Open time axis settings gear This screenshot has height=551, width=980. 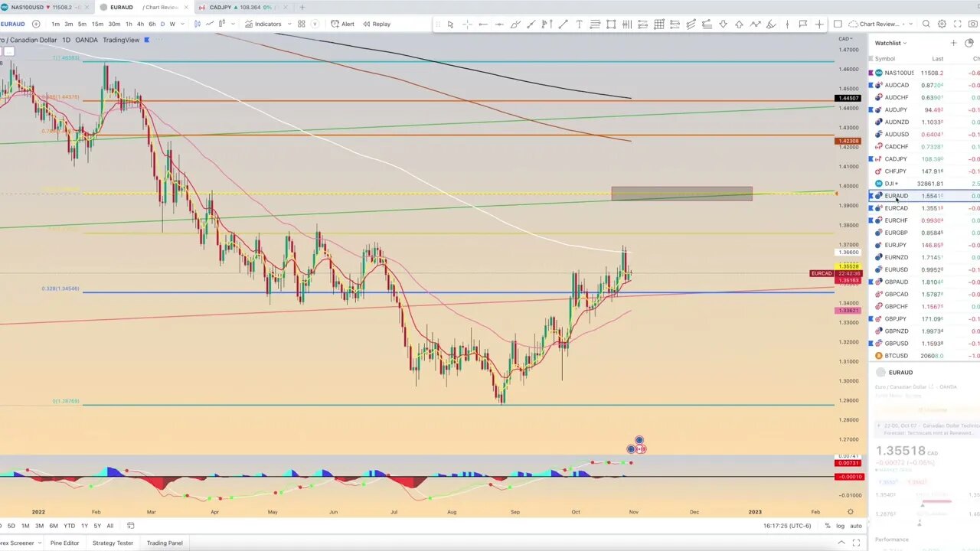coord(850,512)
